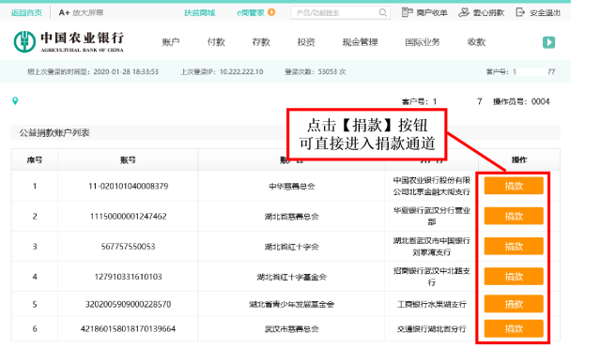Click A+ 放大屏幕 to enlarge screen
The image size is (601, 364).
[81, 12]
